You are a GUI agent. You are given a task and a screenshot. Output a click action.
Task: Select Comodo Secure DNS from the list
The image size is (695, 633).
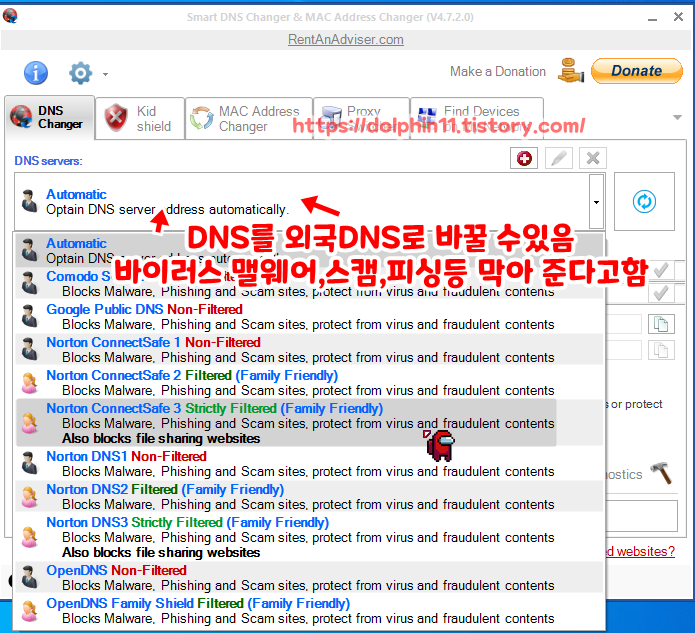click(309, 284)
